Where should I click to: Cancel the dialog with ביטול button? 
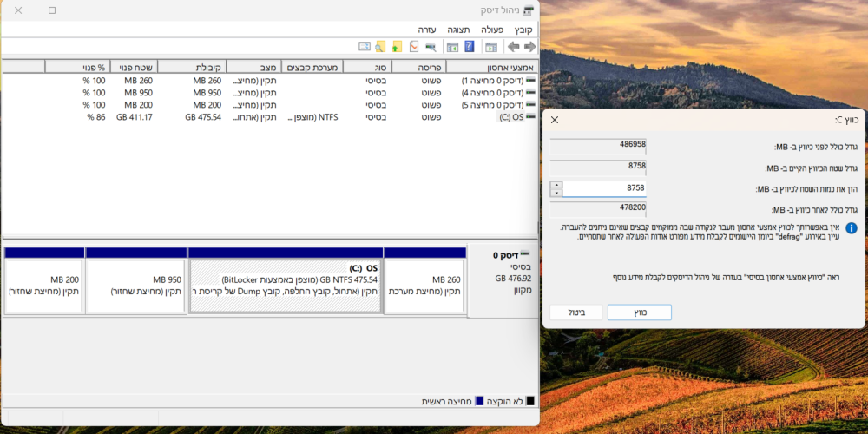coord(576,312)
